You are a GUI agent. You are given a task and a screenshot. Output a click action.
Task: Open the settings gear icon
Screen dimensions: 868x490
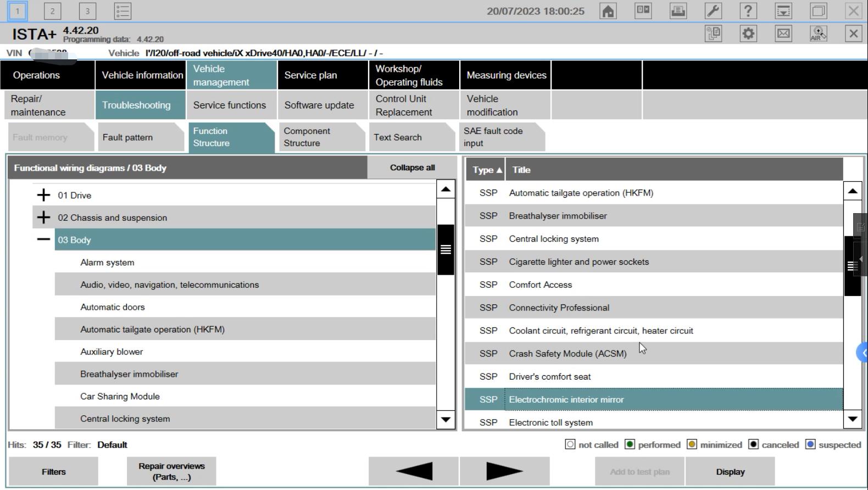click(x=748, y=34)
